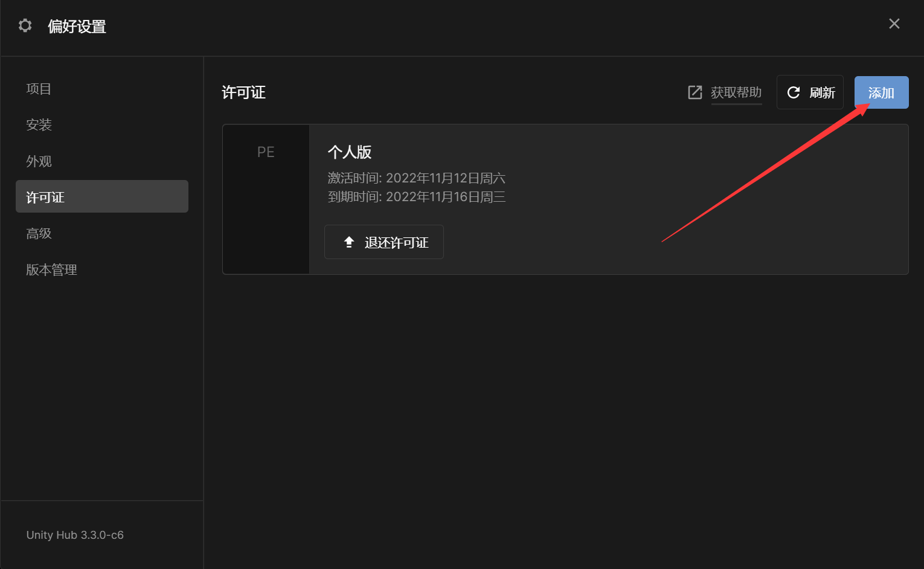Click the 偏好设置 window title
The image size is (924, 569).
[77, 26]
